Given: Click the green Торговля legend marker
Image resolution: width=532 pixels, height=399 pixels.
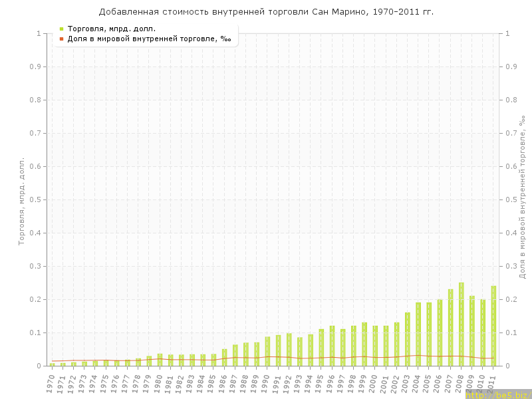Looking at the screenshot, I should point(61,29).
